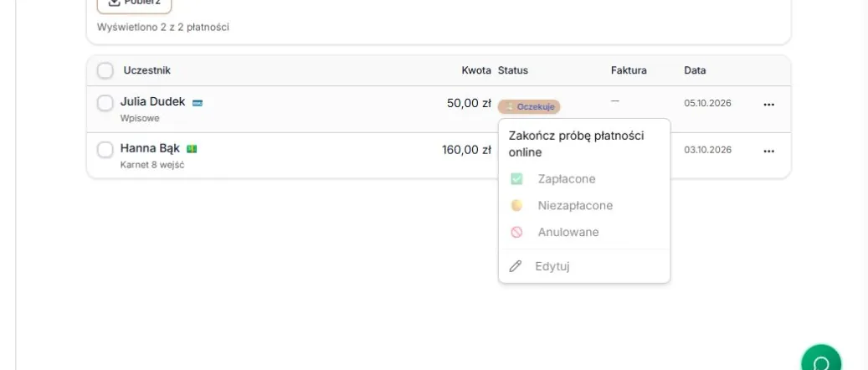The height and width of the screenshot is (370, 868).
Task: Open three-dots menu for Hanna Bąk row
Action: 769,151
